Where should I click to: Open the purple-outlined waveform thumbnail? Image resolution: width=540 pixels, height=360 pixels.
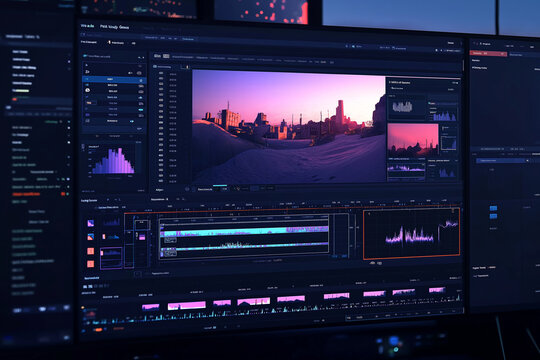[111, 258]
